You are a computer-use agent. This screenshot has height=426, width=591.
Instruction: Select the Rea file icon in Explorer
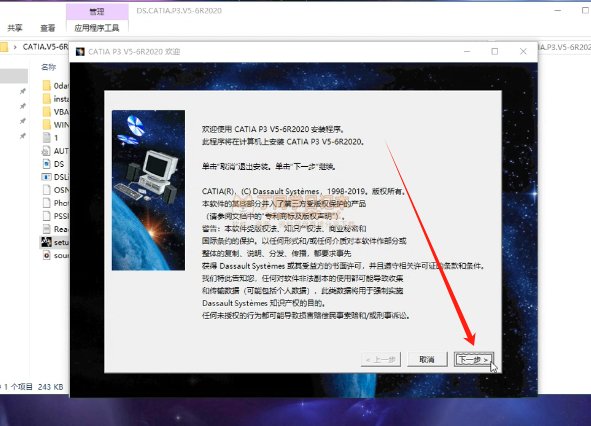coord(46,229)
